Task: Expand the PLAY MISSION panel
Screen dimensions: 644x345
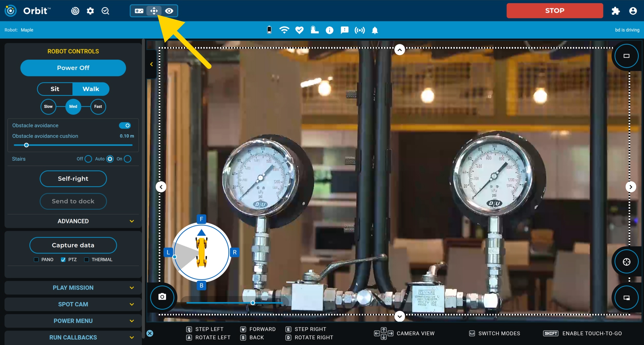Action: [73, 288]
